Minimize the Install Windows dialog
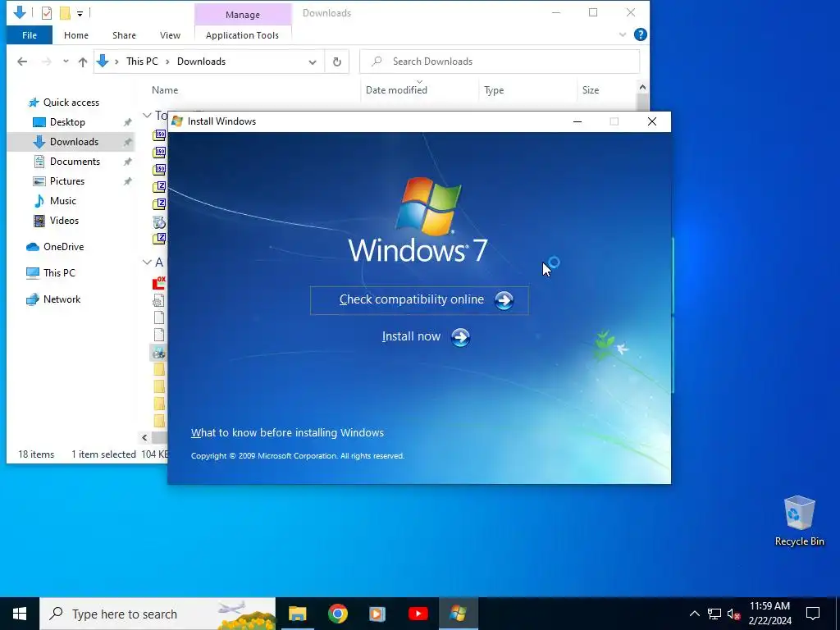The image size is (840, 630). 577,121
